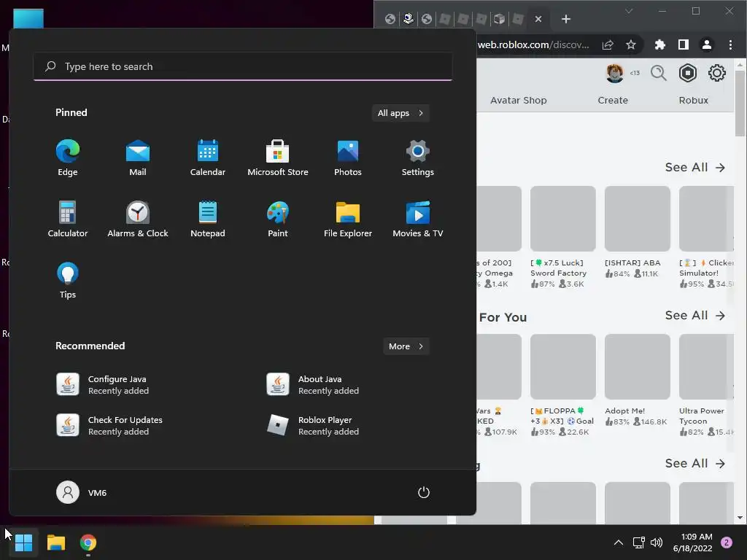This screenshot has height=560, width=747.
Task: Launch Movies & TV
Action: pyautogui.click(x=418, y=219)
